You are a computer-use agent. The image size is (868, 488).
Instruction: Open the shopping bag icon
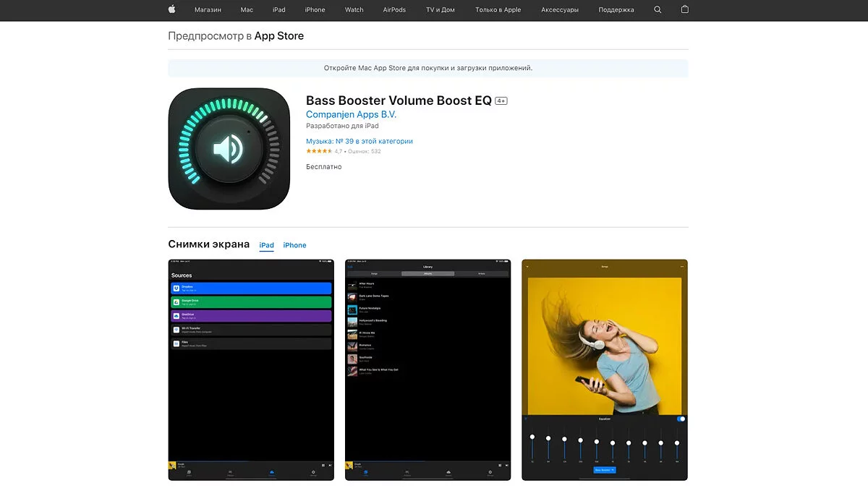tap(685, 10)
